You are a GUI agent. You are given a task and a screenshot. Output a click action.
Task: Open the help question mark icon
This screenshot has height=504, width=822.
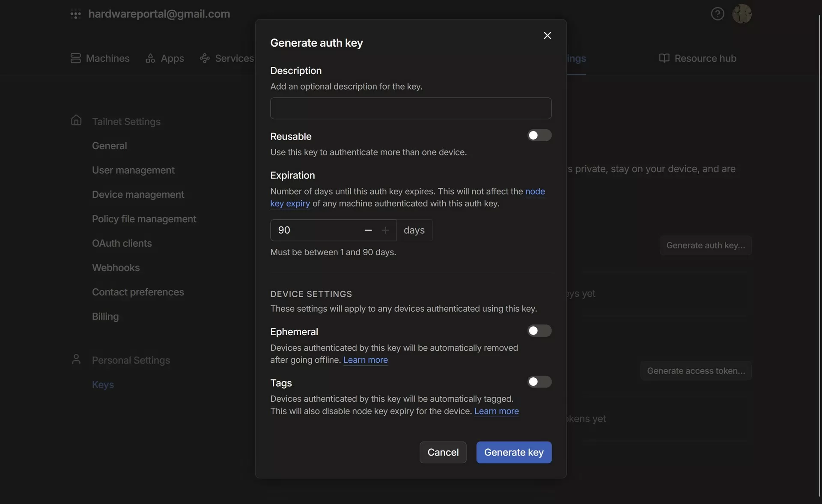click(x=717, y=14)
